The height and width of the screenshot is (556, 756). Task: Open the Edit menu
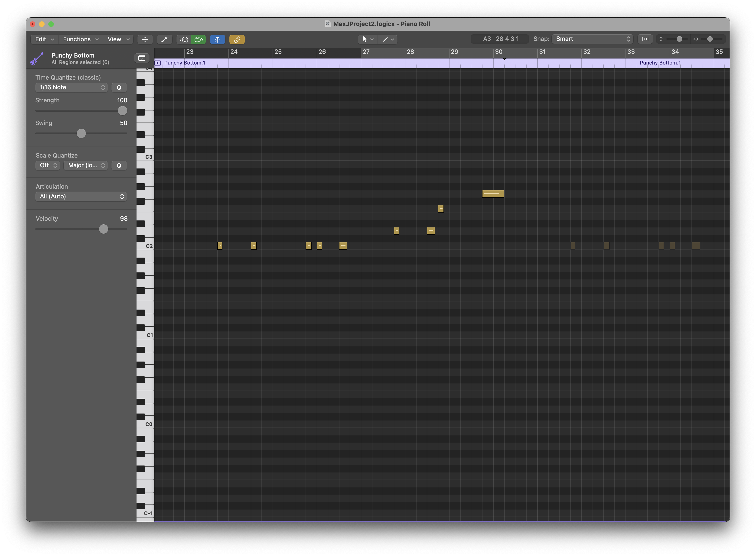click(x=44, y=39)
